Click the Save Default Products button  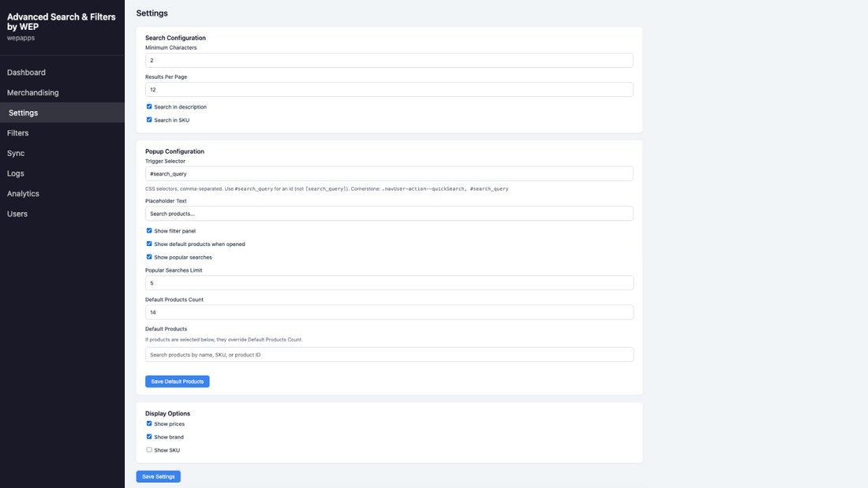pyautogui.click(x=177, y=382)
